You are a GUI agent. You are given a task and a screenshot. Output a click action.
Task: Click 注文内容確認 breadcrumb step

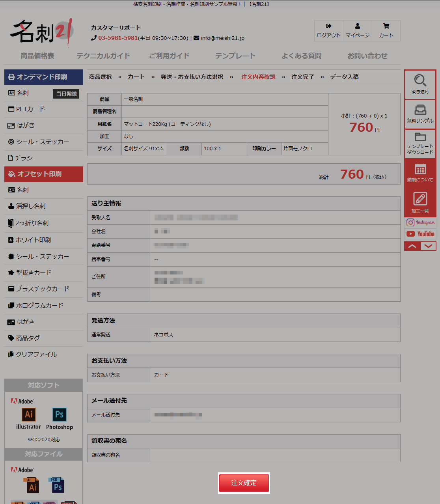258,77
